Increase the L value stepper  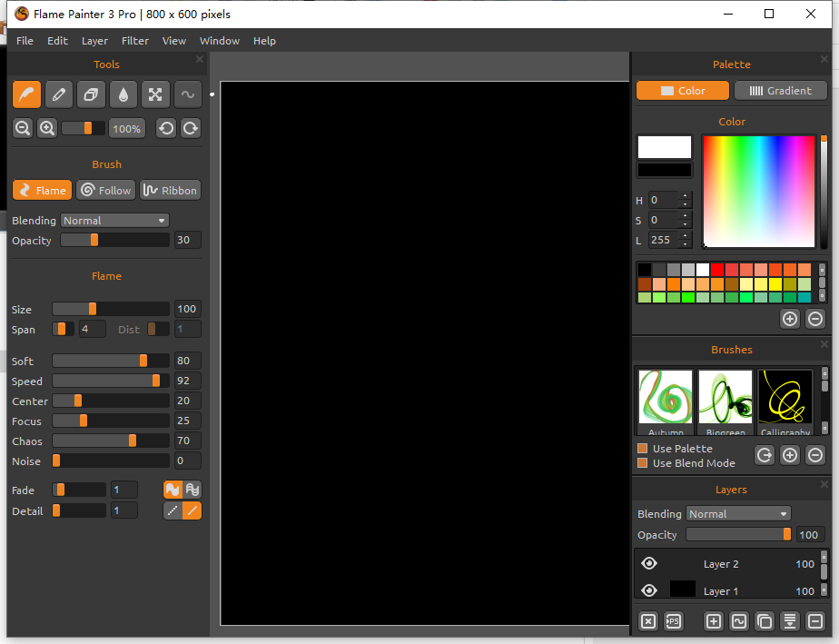pos(685,235)
